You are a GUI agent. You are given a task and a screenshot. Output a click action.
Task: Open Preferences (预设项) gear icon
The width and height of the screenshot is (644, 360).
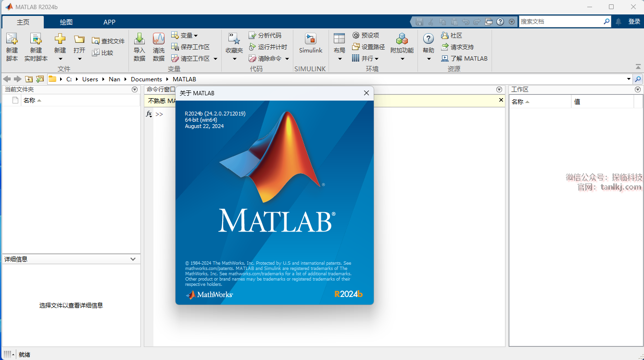point(356,36)
